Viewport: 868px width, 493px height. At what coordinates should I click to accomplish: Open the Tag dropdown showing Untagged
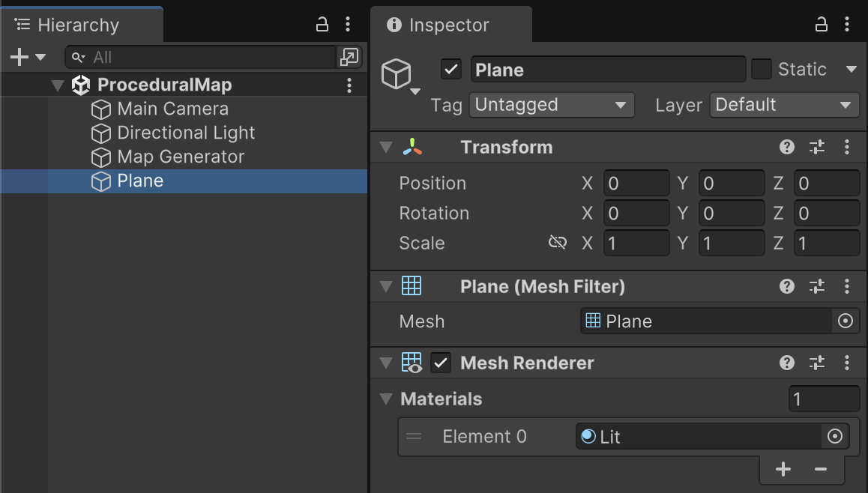pyautogui.click(x=552, y=105)
